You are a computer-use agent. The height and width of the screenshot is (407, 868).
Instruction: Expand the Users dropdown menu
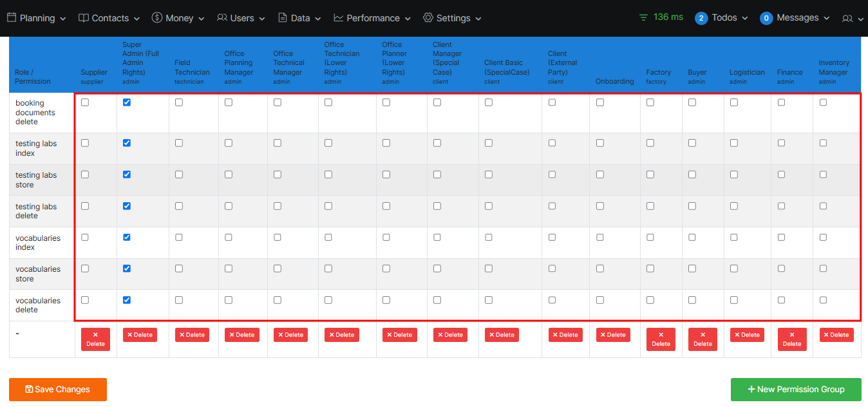tap(241, 18)
